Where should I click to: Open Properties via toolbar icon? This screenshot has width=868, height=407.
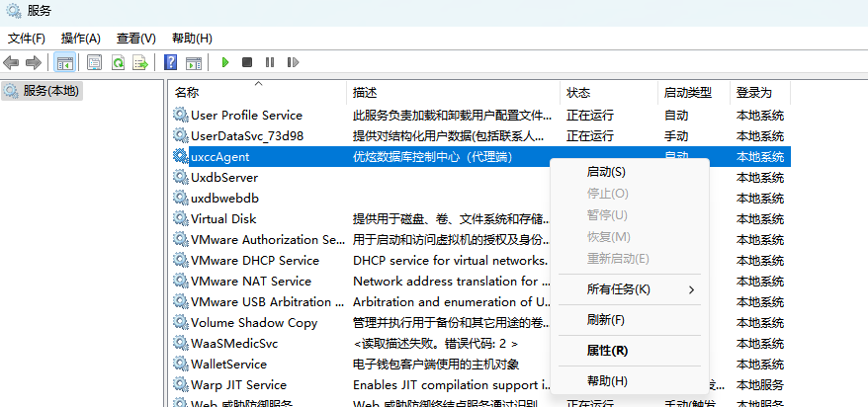pos(94,62)
